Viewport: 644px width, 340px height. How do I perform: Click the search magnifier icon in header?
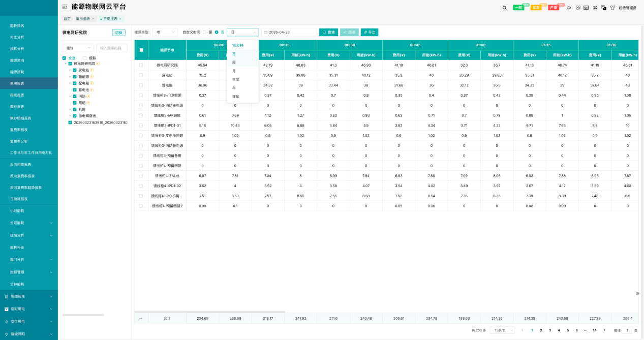[504, 8]
